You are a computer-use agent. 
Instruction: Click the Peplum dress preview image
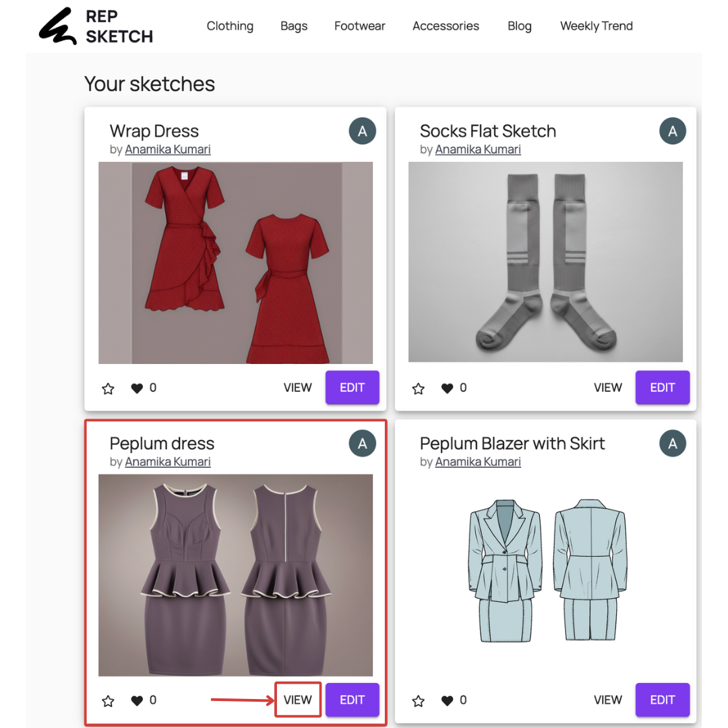point(235,575)
